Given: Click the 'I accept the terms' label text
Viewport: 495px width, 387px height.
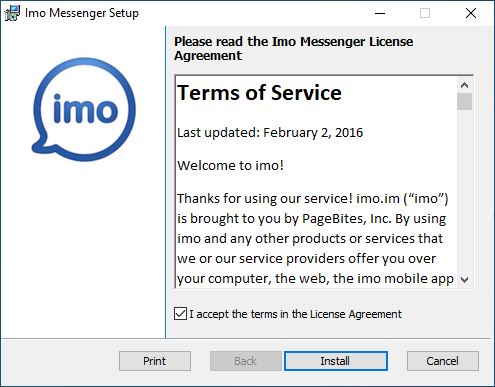Looking at the screenshot, I should [x=296, y=314].
